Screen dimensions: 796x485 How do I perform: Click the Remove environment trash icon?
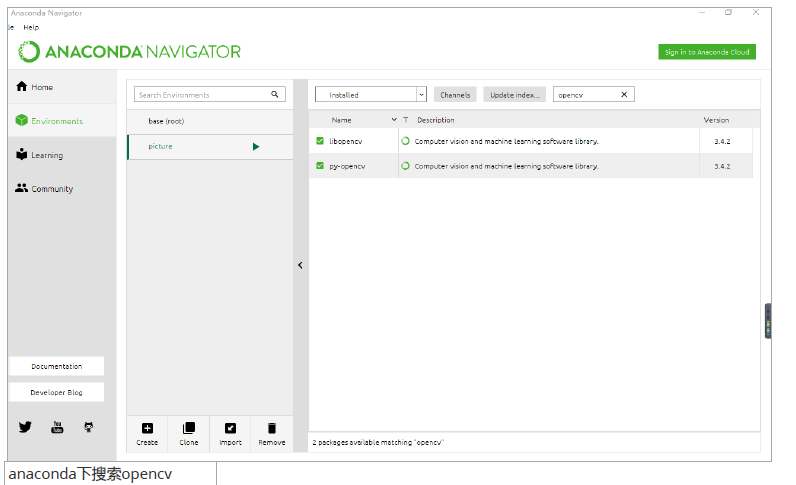click(x=272, y=428)
